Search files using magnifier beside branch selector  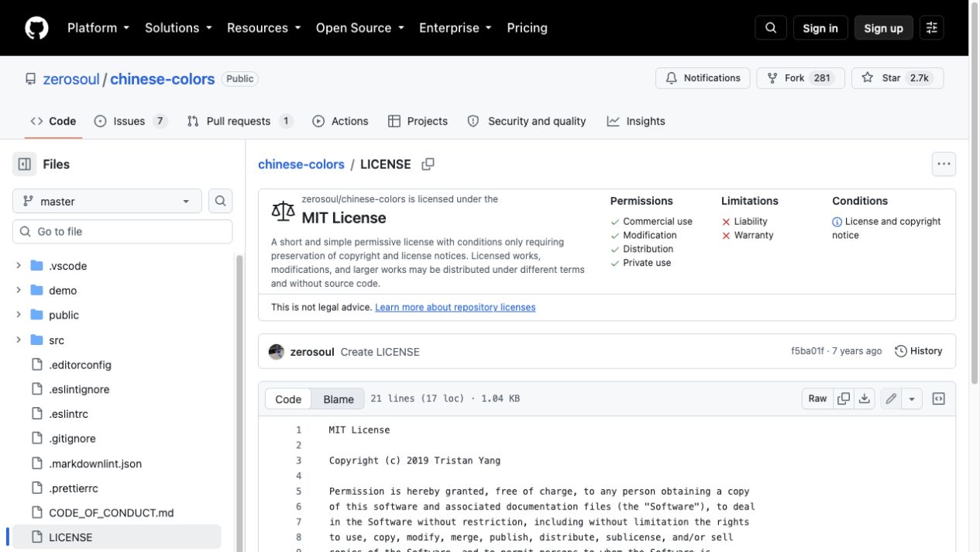[x=220, y=202]
